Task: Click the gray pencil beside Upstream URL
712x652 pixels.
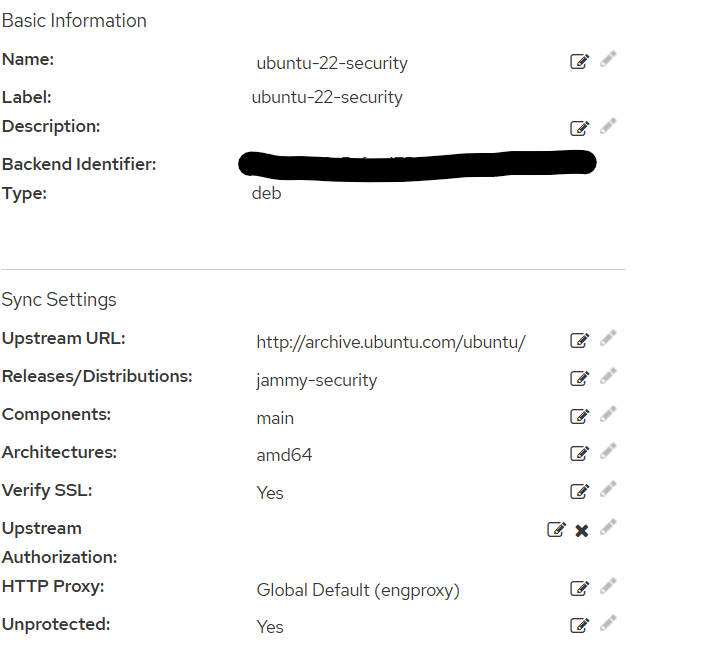Action: coord(608,339)
